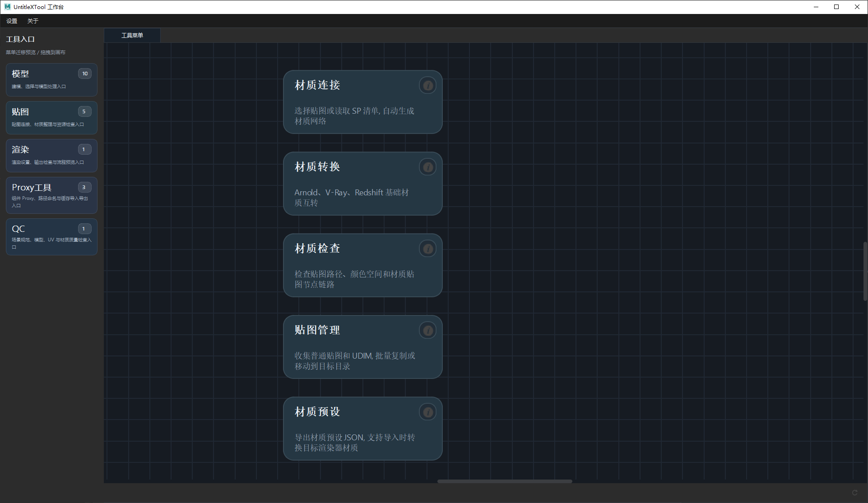Click the refresh icon in the status bar
868x503 pixels.
854,493
